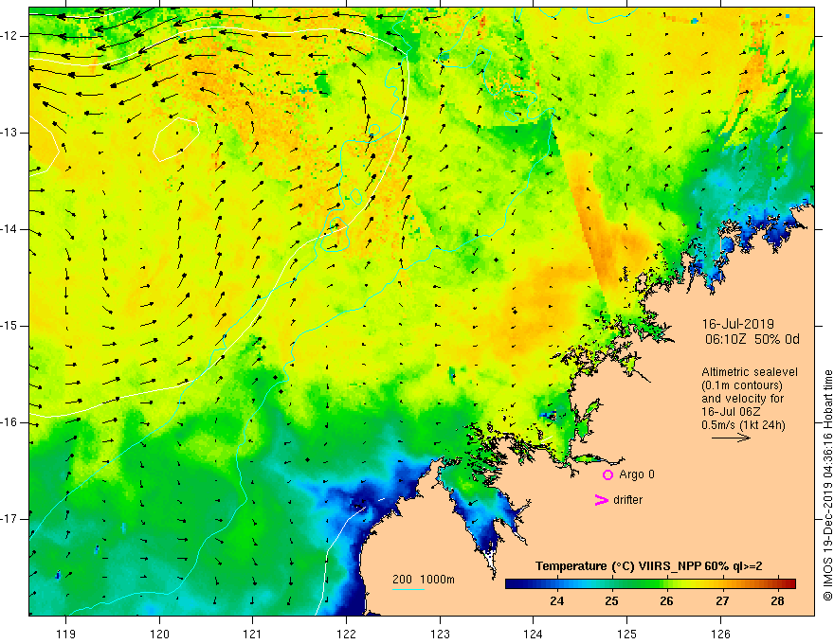Click the 'Altimetric sealevel' legend text
Image resolution: width=834 pixels, height=644 pixels.
[750, 372]
